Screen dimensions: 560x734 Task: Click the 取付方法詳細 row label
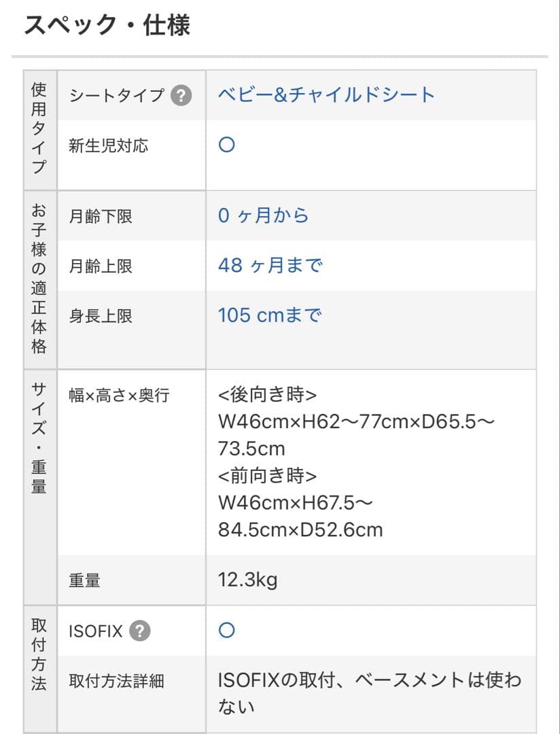pyautogui.click(x=116, y=681)
